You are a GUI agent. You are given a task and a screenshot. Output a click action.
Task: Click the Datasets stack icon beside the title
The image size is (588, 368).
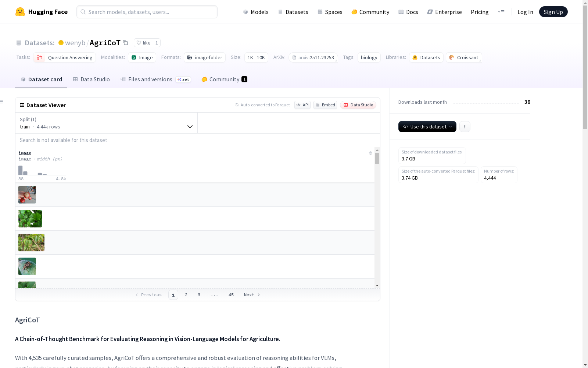[x=19, y=43]
